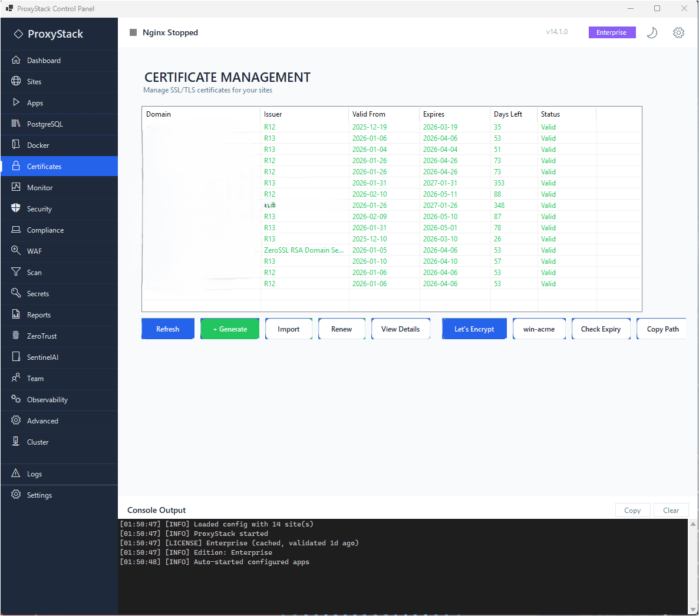Open the WAF section
Image resolution: width=699 pixels, height=616 pixels.
point(35,251)
